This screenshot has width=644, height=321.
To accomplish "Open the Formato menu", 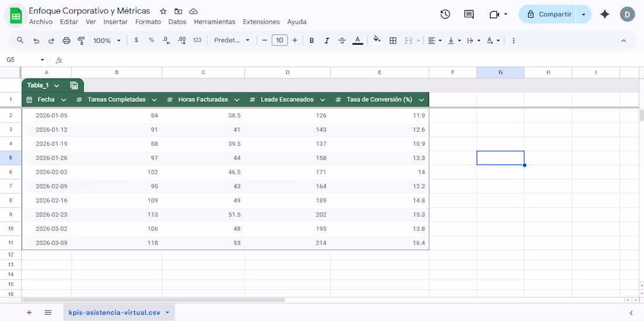I will (x=148, y=22).
